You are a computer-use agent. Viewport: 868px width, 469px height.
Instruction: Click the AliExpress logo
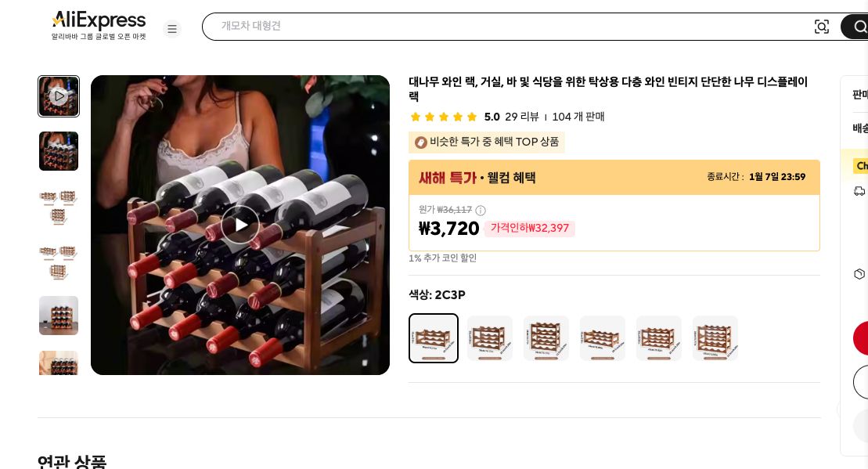pos(98,20)
